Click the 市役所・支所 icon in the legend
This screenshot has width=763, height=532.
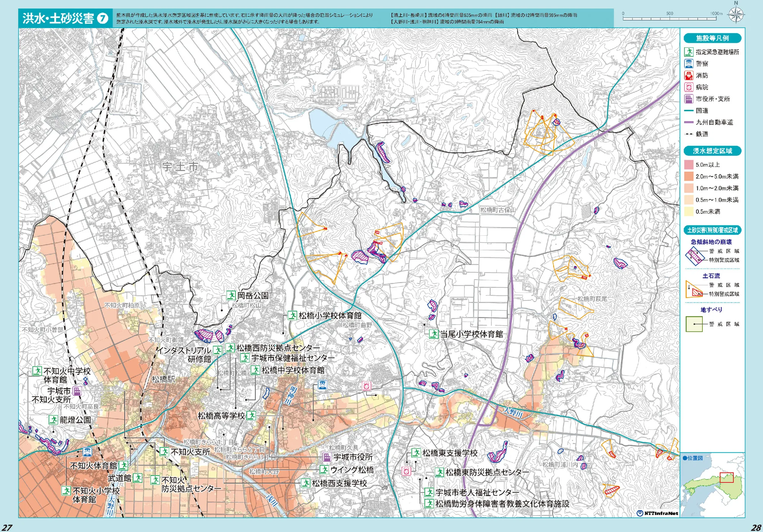tap(689, 99)
